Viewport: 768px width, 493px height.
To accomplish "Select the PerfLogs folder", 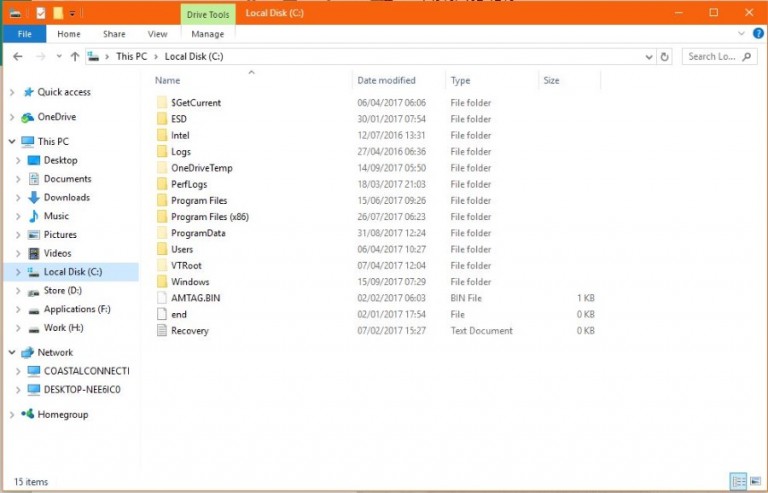I will click(x=189, y=184).
